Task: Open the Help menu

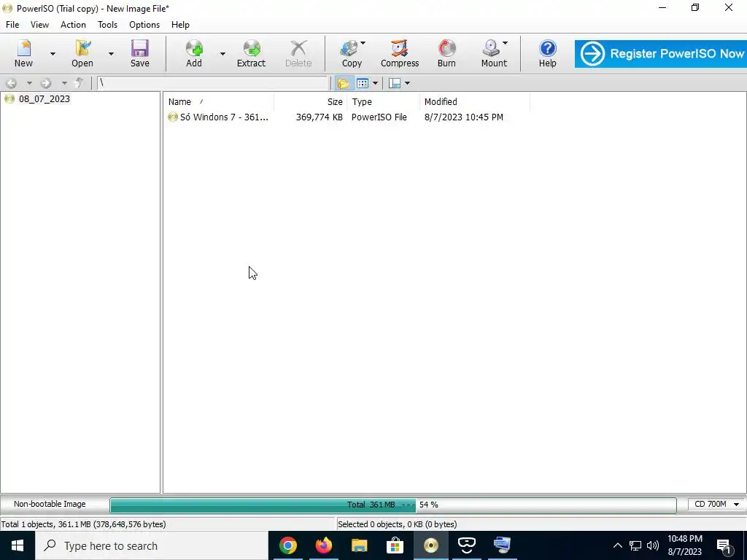Action: [x=180, y=25]
